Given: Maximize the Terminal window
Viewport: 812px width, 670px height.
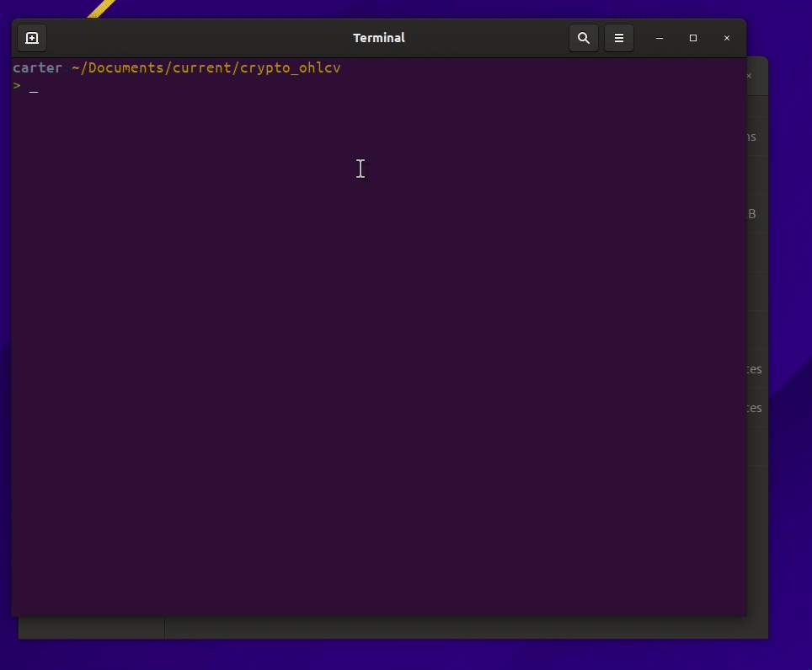Looking at the screenshot, I should click(693, 38).
